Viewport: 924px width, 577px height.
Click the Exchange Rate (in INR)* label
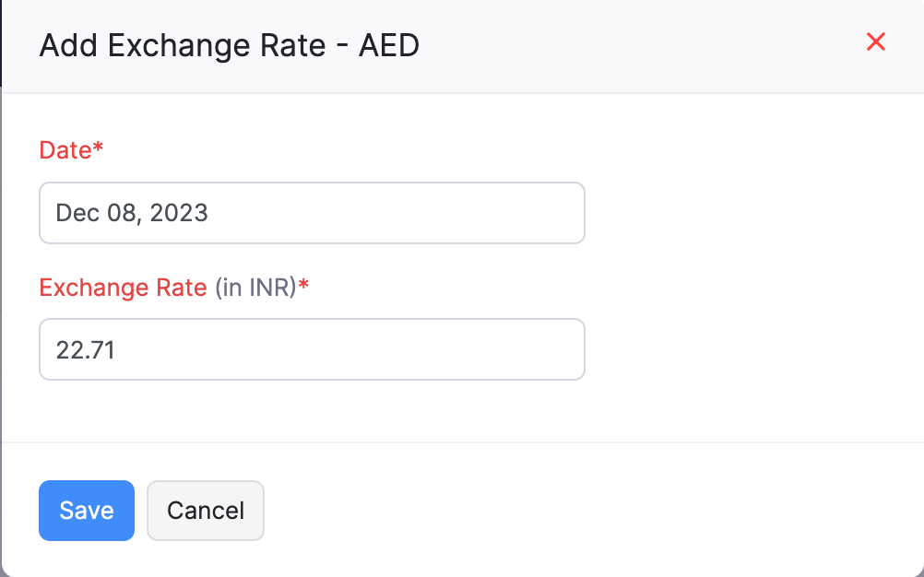(x=173, y=288)
